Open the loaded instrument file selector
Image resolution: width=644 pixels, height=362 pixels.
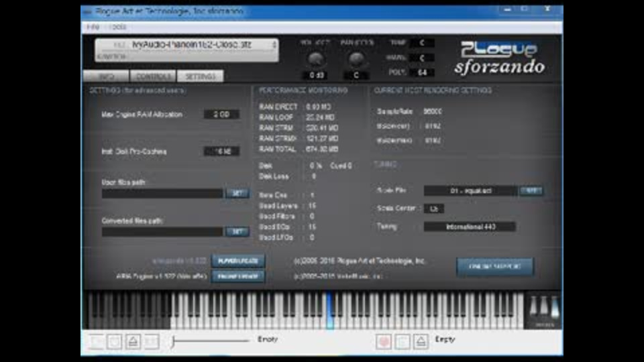click(186, 45)
